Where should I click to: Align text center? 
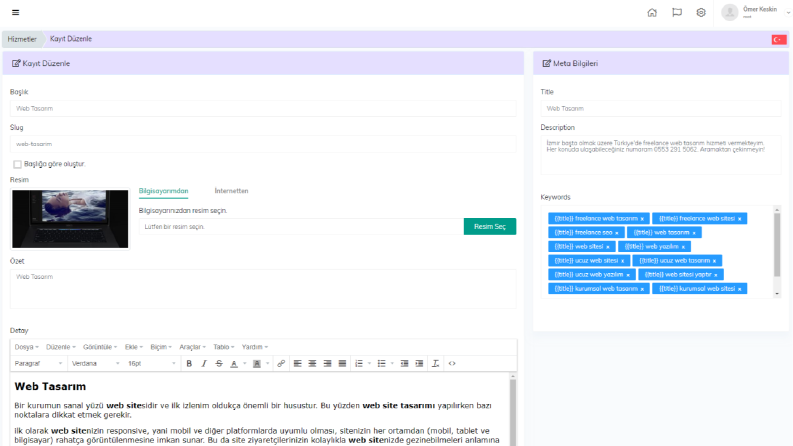pos(313,364)
